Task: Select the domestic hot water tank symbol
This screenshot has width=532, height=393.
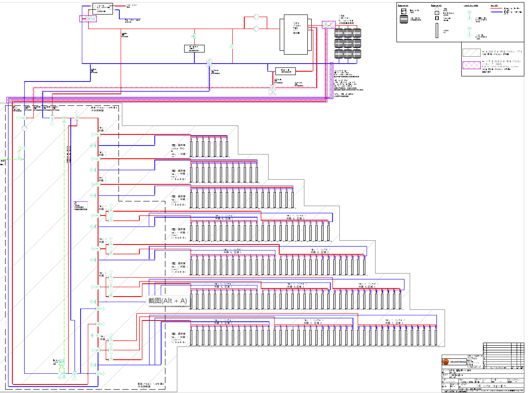Action: 103,8
